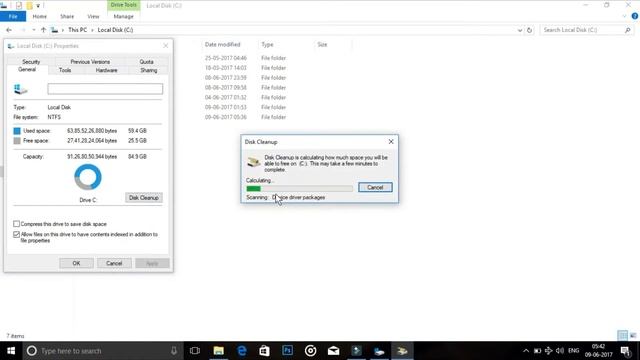Screen dimensions: 640x360
Task: Open the File menu
Action: click(x=13, y=16)
